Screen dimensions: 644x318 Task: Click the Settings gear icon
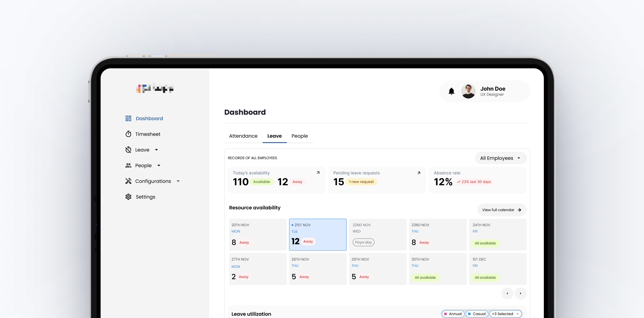(x=128, y=197)
